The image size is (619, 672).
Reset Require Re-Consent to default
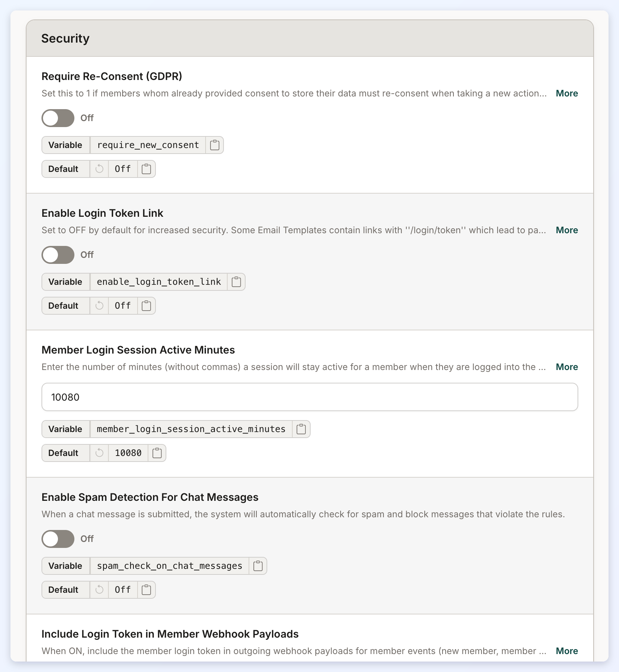pos(99,169)
